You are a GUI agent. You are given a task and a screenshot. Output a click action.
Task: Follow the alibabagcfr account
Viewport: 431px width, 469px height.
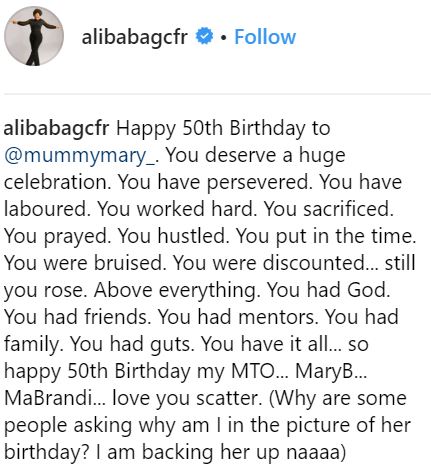[265, 37]
